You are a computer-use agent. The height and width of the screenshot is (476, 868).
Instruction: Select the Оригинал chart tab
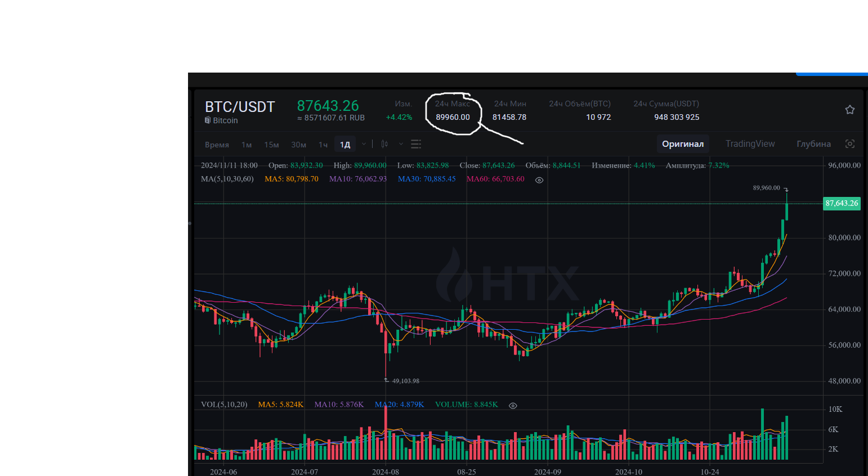(x=683, y=144)
